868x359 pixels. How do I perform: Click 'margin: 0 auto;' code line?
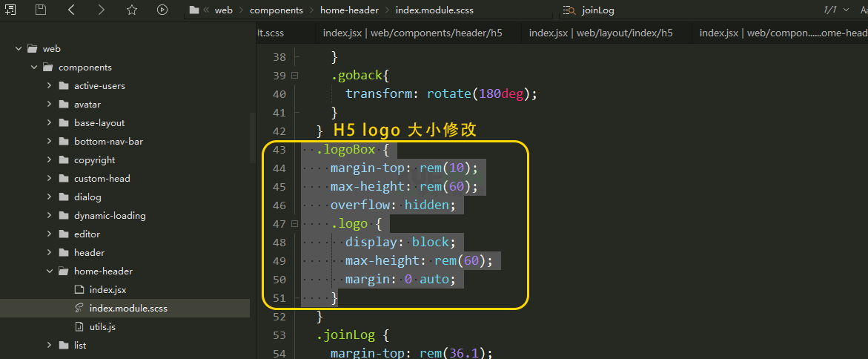point(400,280)
